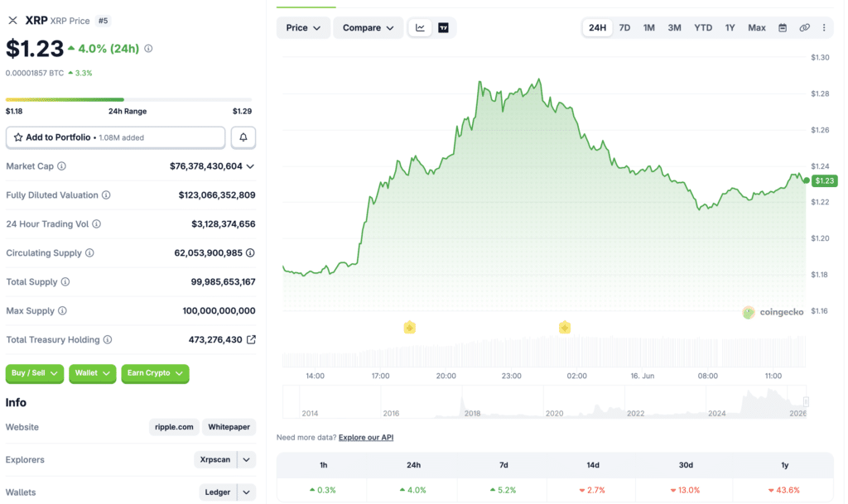
Task: Select the 1M chart range
Action: coord(649,27)
